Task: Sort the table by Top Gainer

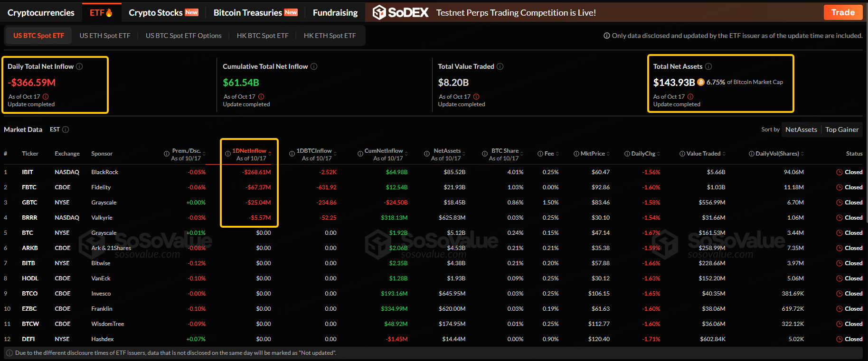Action: (x=842, y=130)
